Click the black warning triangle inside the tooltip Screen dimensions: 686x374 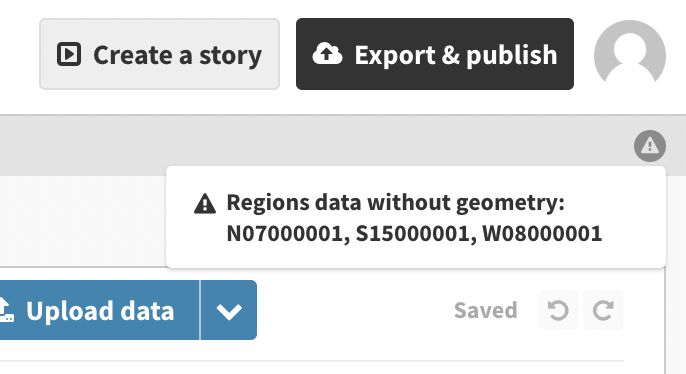click(x=205, y=204)
